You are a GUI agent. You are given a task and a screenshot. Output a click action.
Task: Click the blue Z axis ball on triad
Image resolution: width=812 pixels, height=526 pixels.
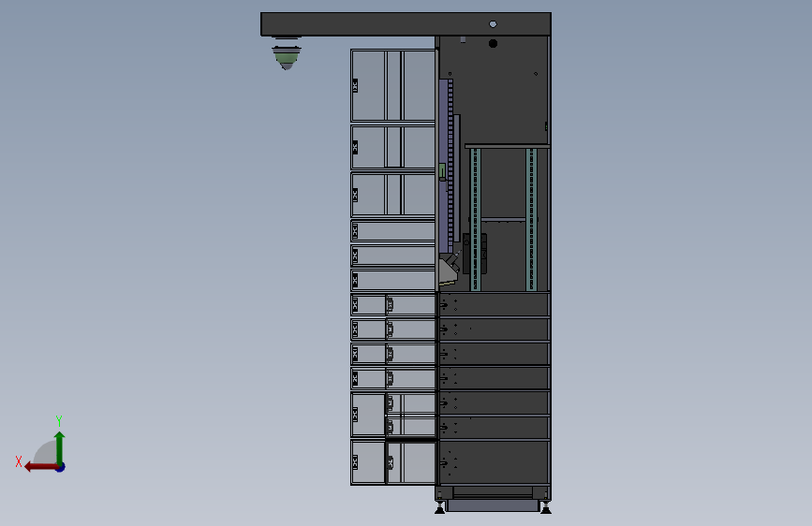[x=61, y=467]
